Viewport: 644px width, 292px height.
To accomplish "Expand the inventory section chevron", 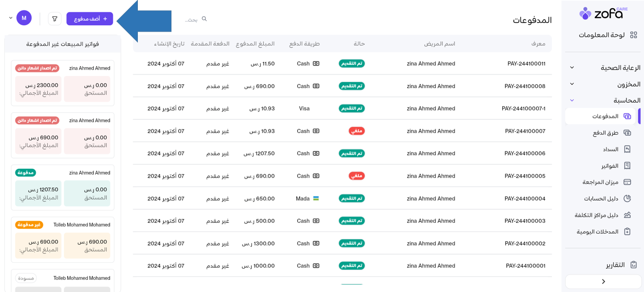I will pyautogui.click(x=572, y=84).
